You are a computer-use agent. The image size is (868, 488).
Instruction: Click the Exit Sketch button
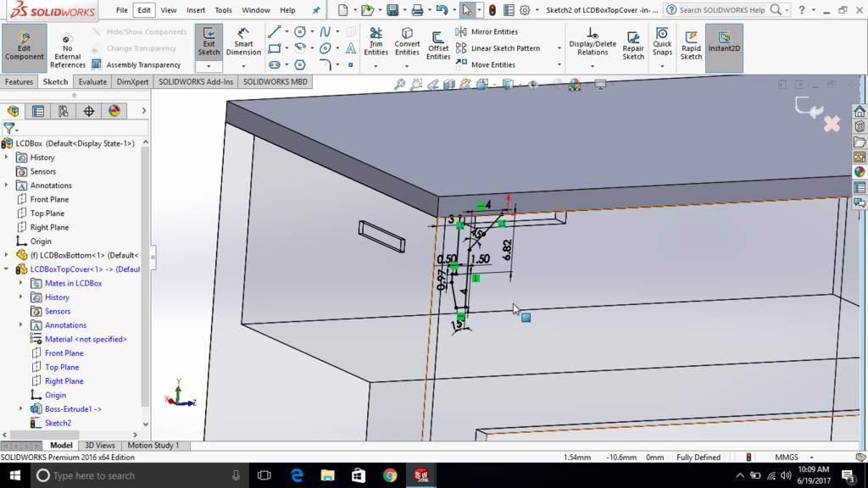coord(209,42)
